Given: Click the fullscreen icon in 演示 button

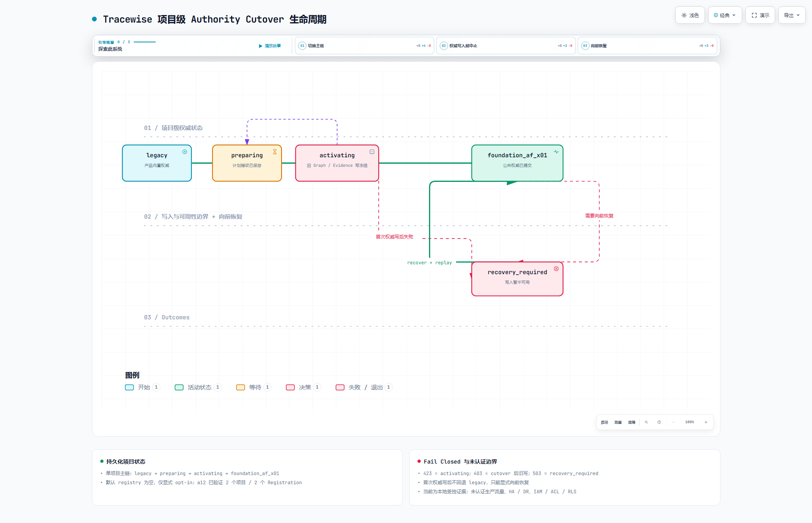Looking at the screenshot, I should click(x=754, y=15).
